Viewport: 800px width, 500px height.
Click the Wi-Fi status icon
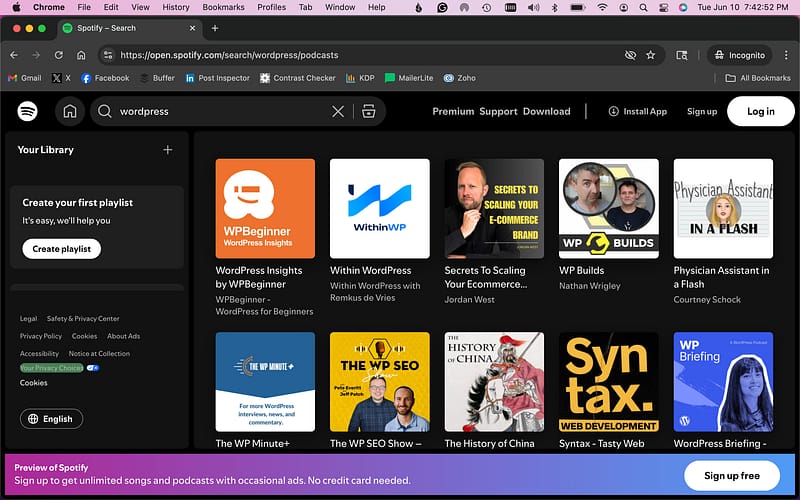(603, 7)
